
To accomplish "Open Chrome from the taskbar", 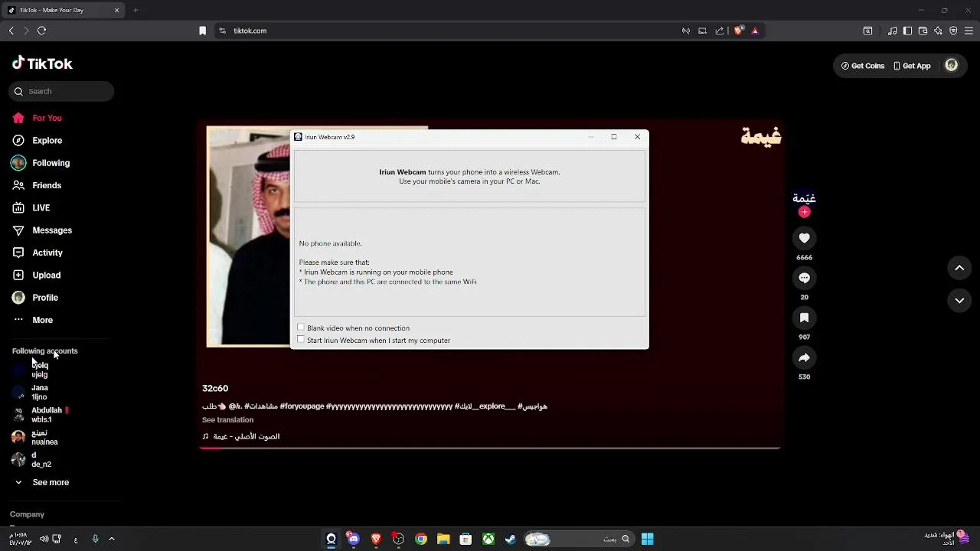I will point(421,539).
